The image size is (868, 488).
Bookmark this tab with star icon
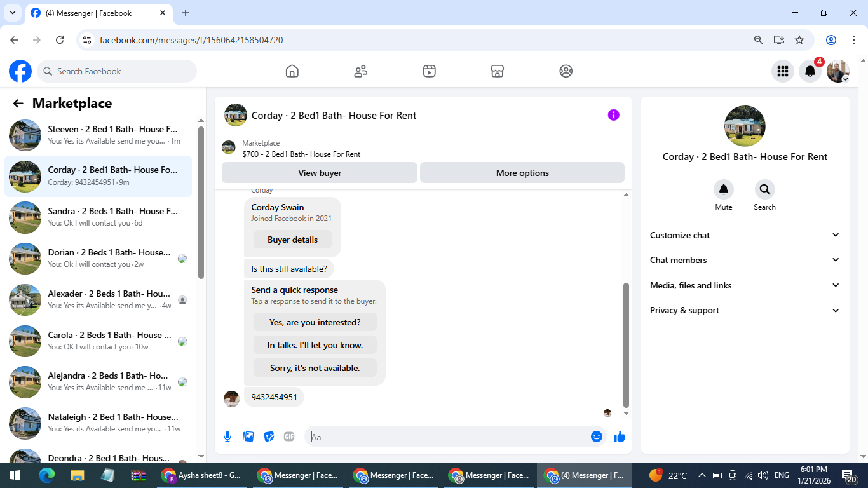coord(799,40)
